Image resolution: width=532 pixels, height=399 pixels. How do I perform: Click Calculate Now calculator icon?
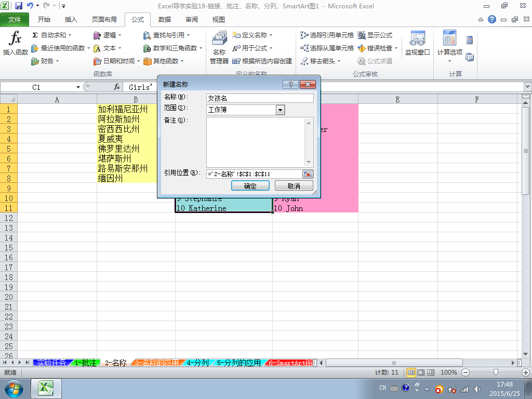[470, 40]
